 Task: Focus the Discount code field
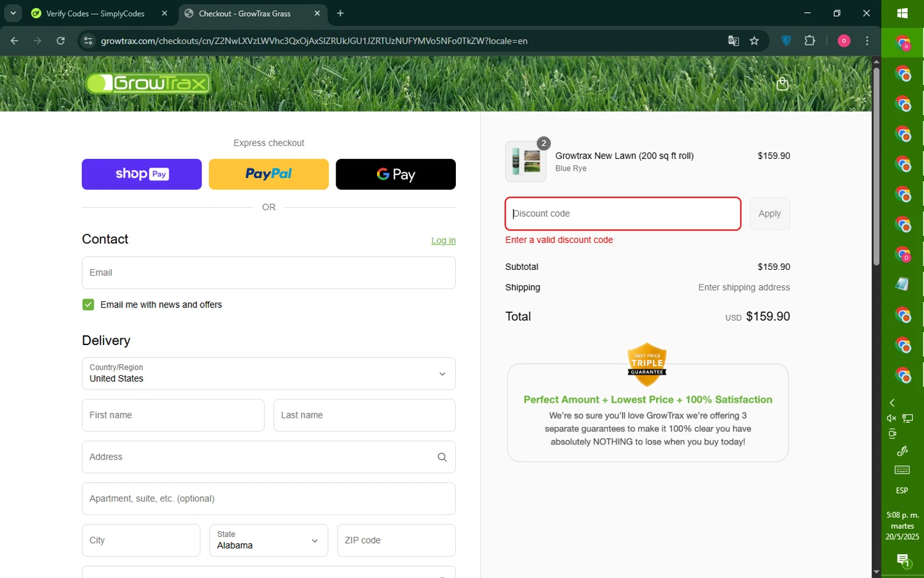[x=623, y=214]
